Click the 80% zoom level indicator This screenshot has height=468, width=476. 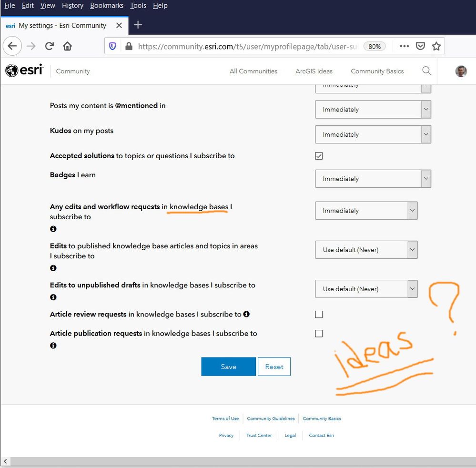point(375,46)
